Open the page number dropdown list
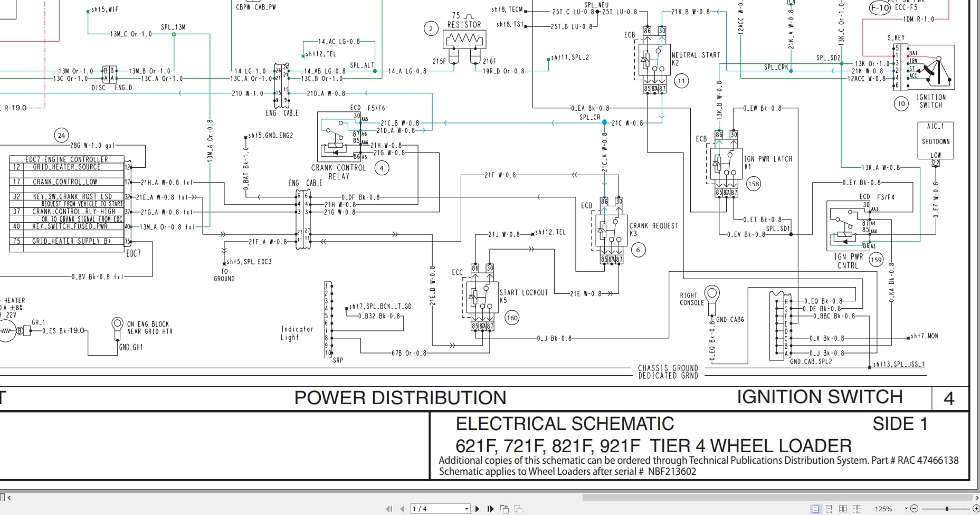Screen dimensions: 980x515 (467, 508)
